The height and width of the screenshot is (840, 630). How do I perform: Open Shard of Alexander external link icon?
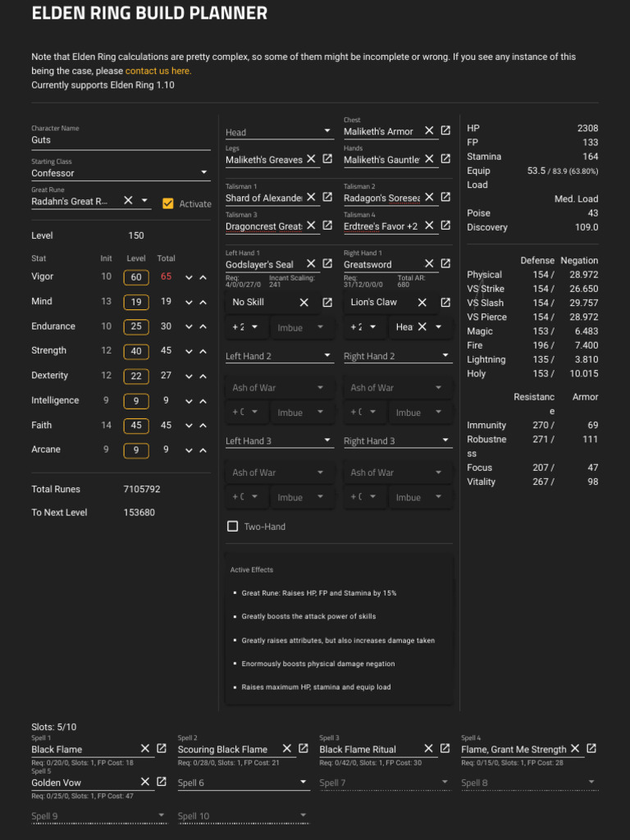(327, 197)
